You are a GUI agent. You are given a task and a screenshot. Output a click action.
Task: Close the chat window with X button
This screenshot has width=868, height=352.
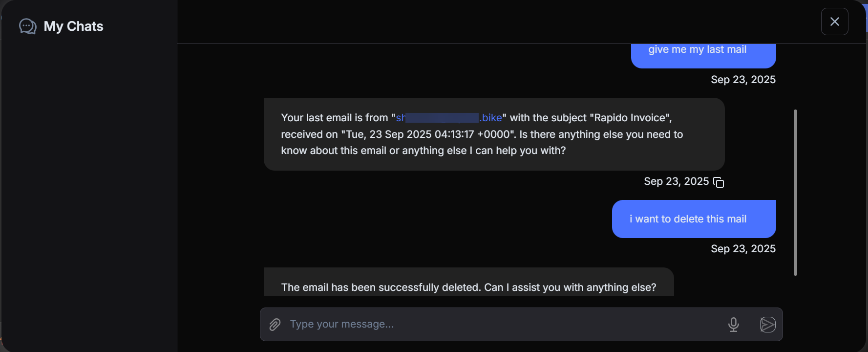(x=834, y=22)
